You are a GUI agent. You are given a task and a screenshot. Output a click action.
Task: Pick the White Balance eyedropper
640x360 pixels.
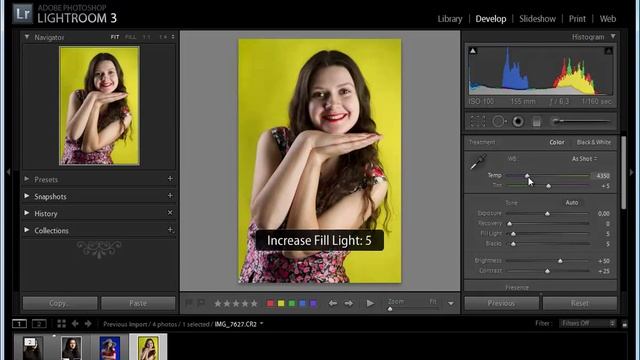(x=478, y=162)
